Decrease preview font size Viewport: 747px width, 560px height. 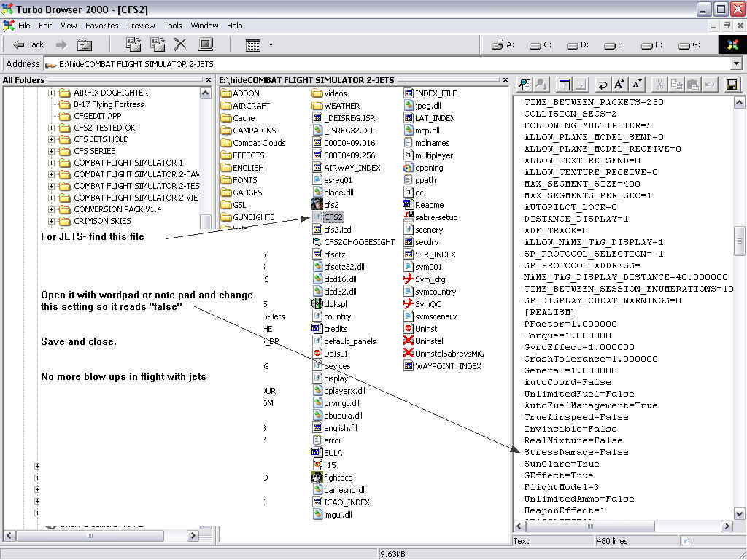tap(637, 85)
